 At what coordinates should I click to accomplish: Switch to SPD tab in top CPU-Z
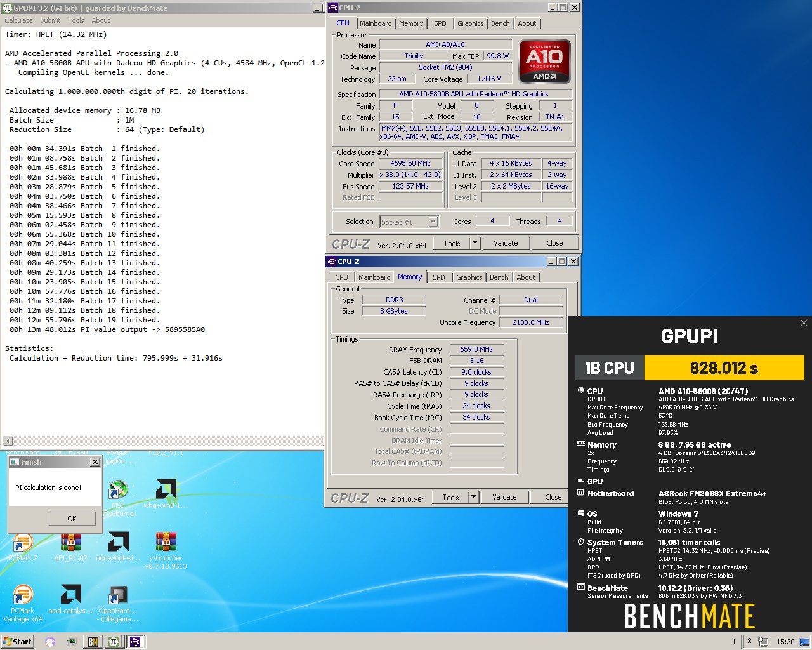pos(440,23)
